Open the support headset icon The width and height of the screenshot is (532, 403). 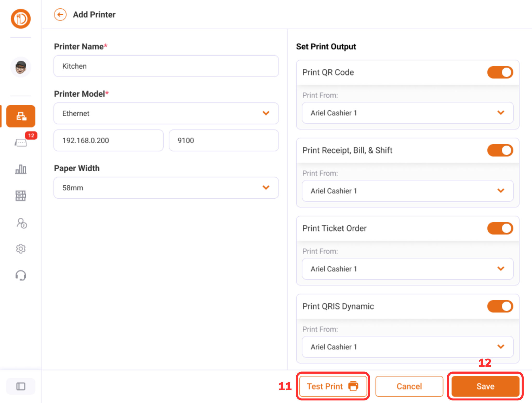(21, 275)
